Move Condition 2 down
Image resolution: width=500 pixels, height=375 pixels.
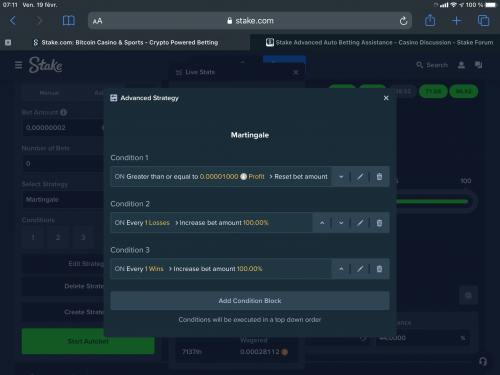coord(341,223)
